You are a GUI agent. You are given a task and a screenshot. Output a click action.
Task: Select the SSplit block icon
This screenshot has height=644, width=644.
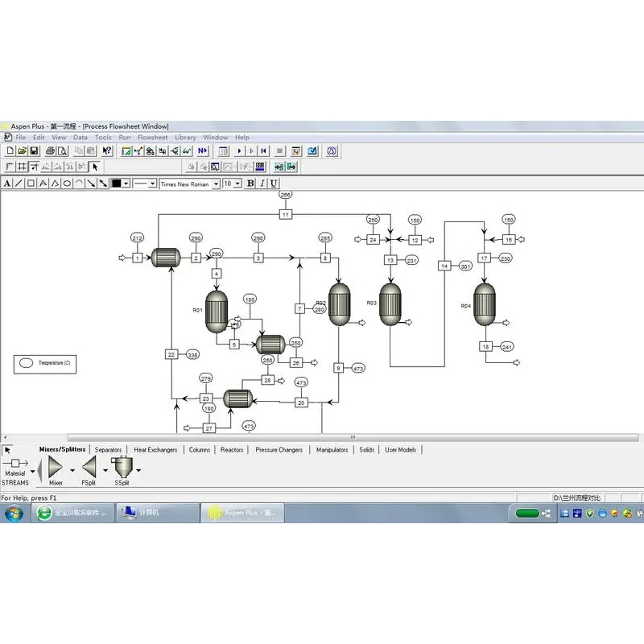click(x=122, y=467)
